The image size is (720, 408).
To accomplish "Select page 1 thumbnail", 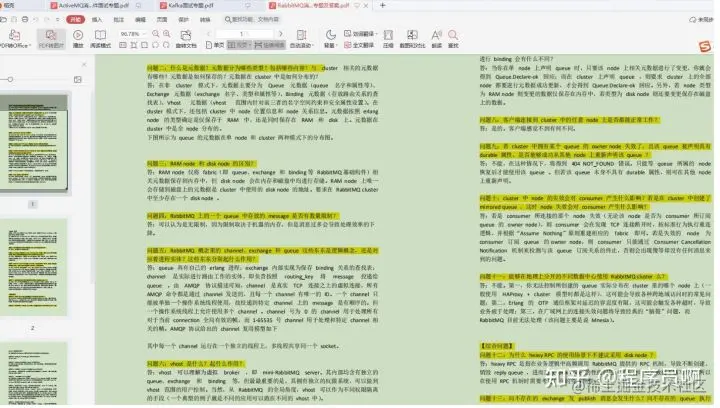I will point(33,142).
